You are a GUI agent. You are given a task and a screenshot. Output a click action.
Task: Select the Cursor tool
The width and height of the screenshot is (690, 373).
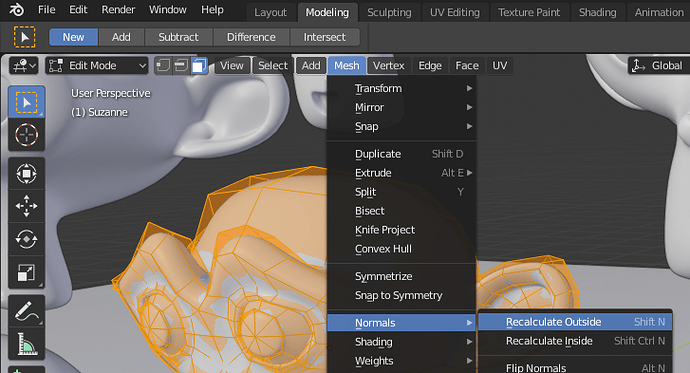26,135
